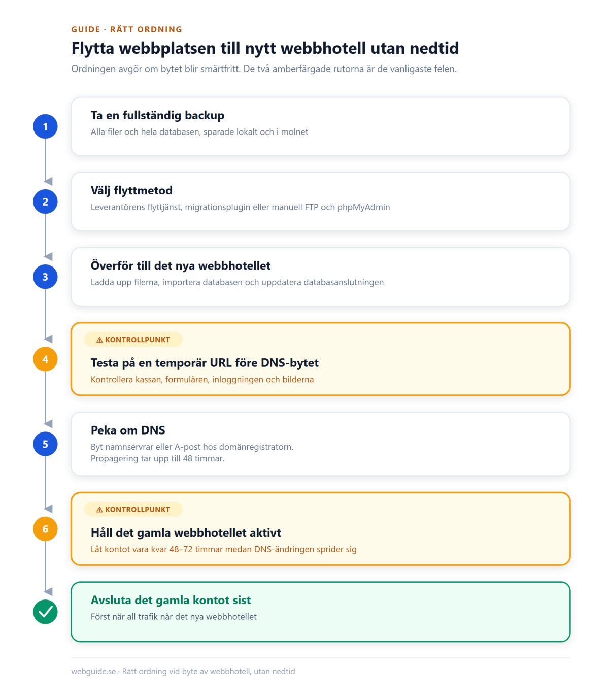Click the GUIDE · RÄTT ORDNING label
Viewport: 609px width, 700px height.
(x=127, y=29)
